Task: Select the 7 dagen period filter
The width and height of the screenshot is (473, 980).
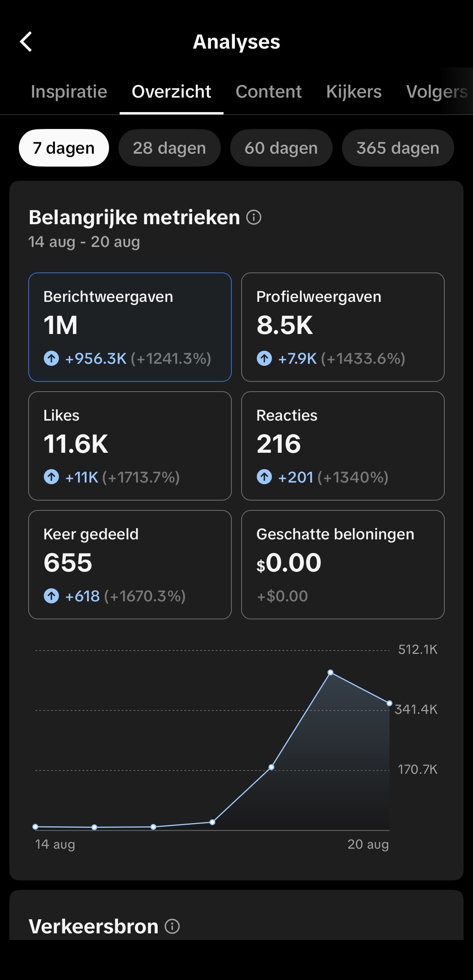Action: (x=64, y=148)
